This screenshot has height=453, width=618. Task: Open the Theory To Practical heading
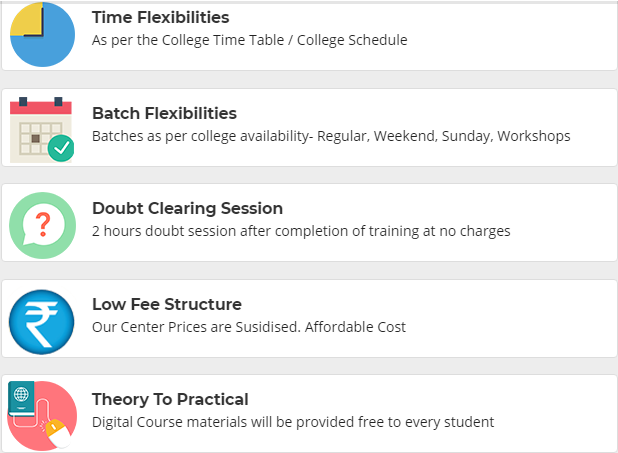click(x=170, y=399)
